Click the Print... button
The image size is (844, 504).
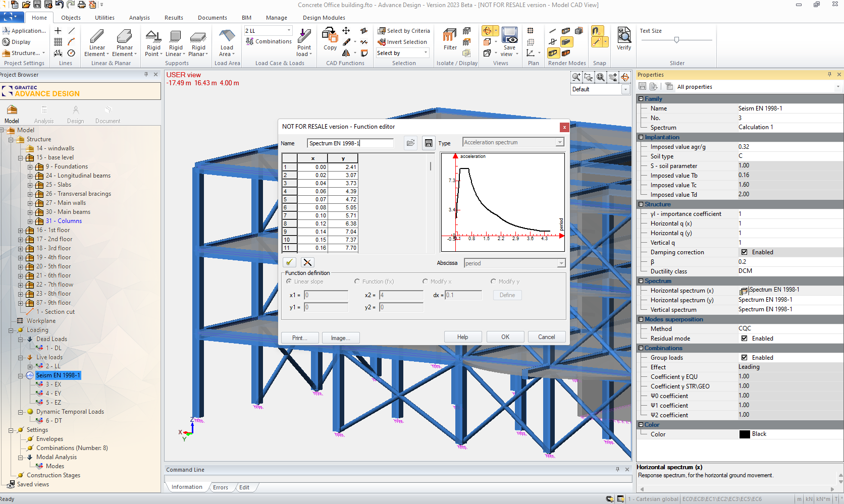coord(300,338)
